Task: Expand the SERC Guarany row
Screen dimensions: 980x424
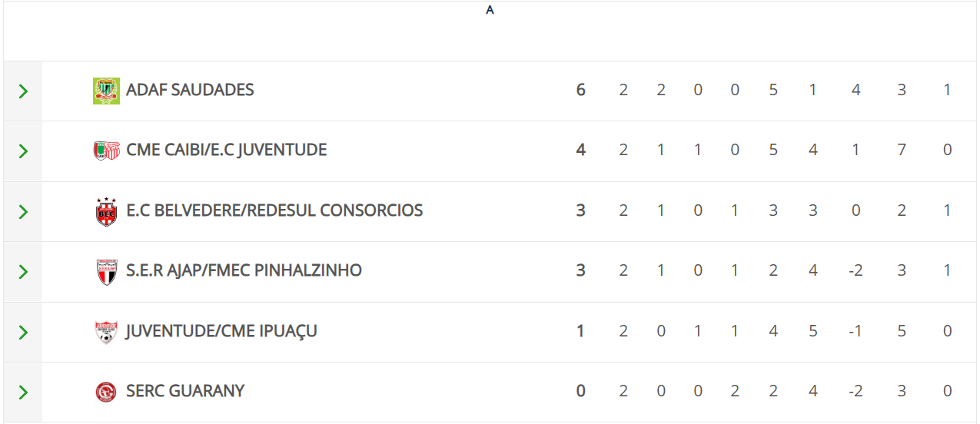Action: (x=23, y=393)
